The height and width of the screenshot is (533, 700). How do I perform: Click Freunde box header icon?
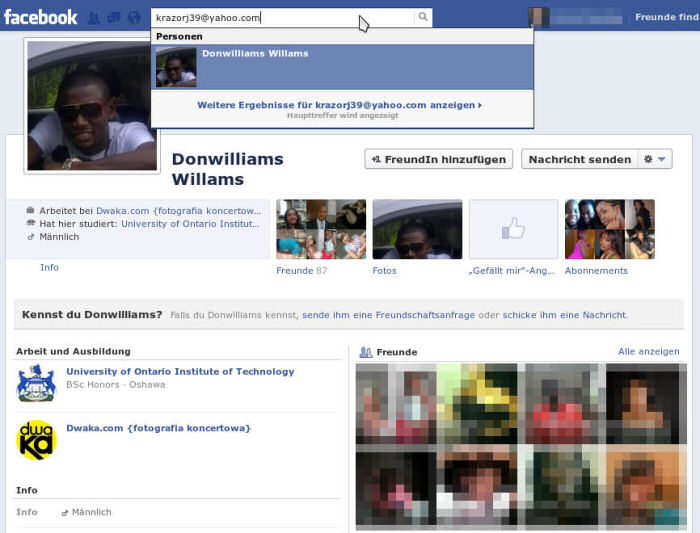(x=366, y=352)
